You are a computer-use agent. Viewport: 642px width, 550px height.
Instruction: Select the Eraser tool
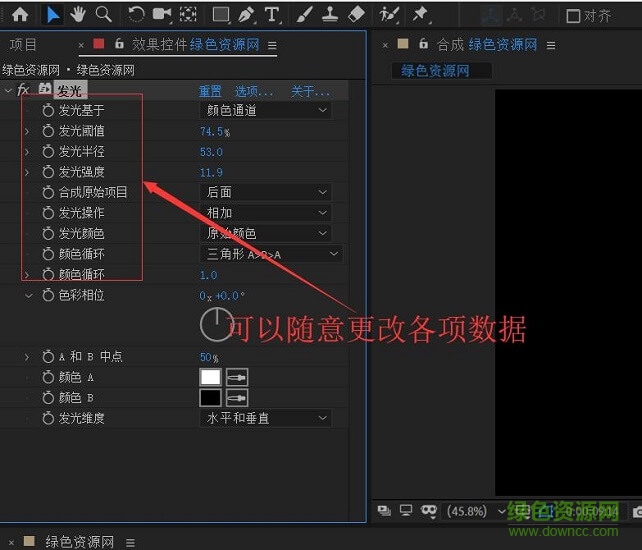tap(357, 15)
